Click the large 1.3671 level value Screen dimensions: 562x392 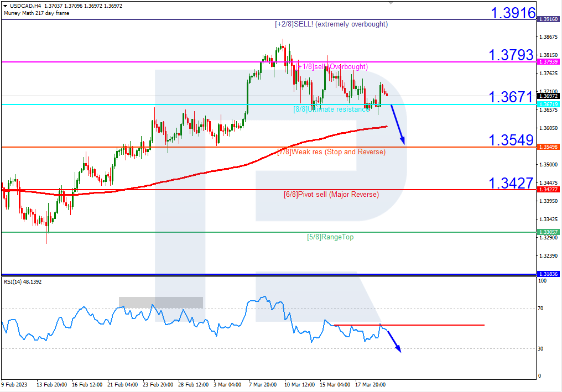tap(511, 97)
